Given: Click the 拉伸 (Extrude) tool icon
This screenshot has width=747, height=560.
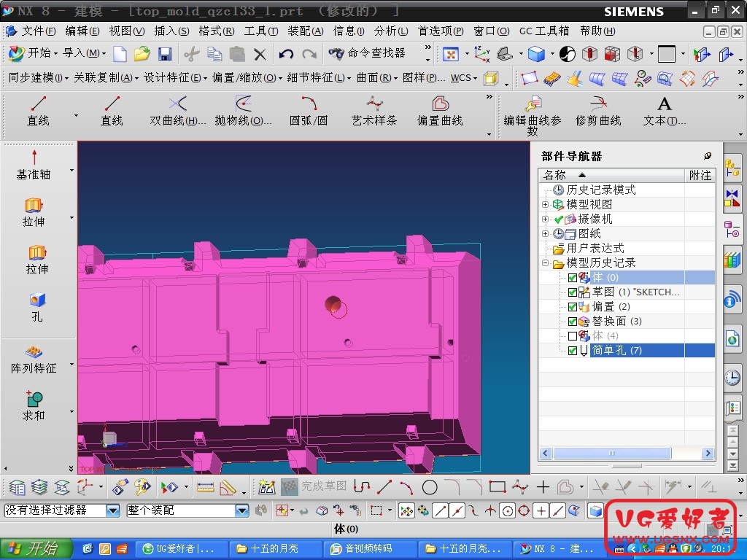Looking at the screenshot, I should (x=34, y=206).
